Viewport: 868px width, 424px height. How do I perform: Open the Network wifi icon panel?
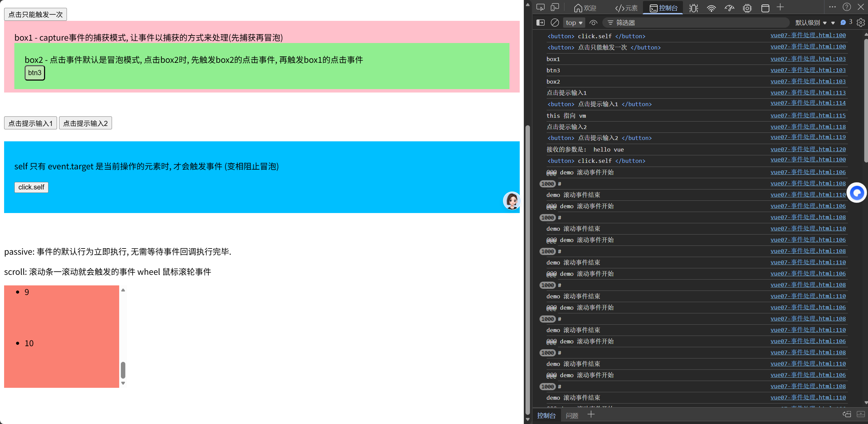click(x=711, y=8)
